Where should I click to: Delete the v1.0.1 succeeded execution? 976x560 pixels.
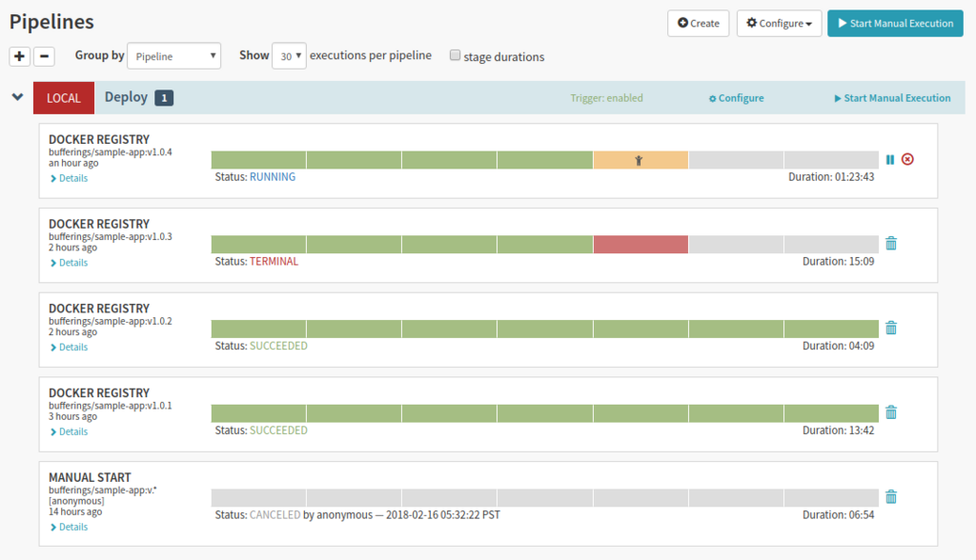pyautogui.click(x=891, y=412)
